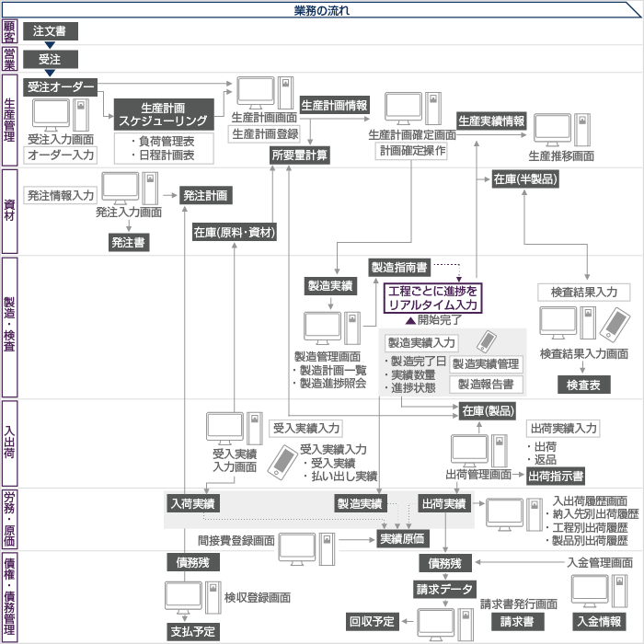Select 在庫(原料・資材) box
This screenshot has height=644, width=644.
click(x=235, y=233)
